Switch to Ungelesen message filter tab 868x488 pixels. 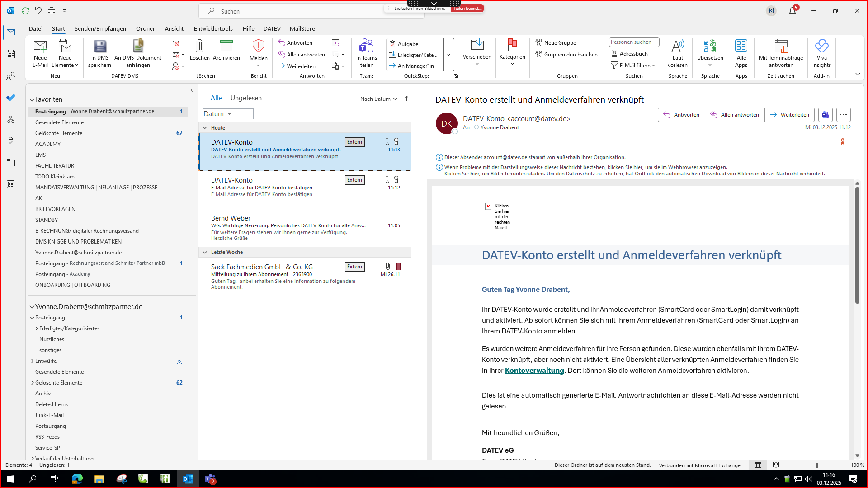245,98
